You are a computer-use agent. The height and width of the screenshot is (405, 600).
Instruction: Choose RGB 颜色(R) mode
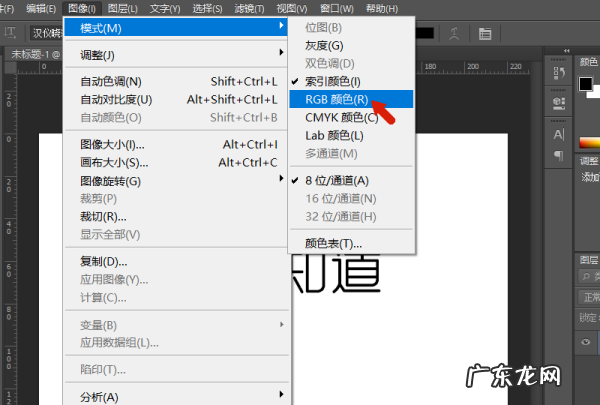tap(351, 99)
